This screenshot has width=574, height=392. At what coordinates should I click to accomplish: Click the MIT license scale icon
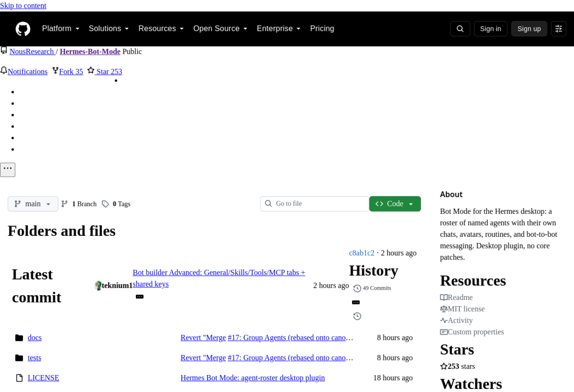[x=444, y=309]
